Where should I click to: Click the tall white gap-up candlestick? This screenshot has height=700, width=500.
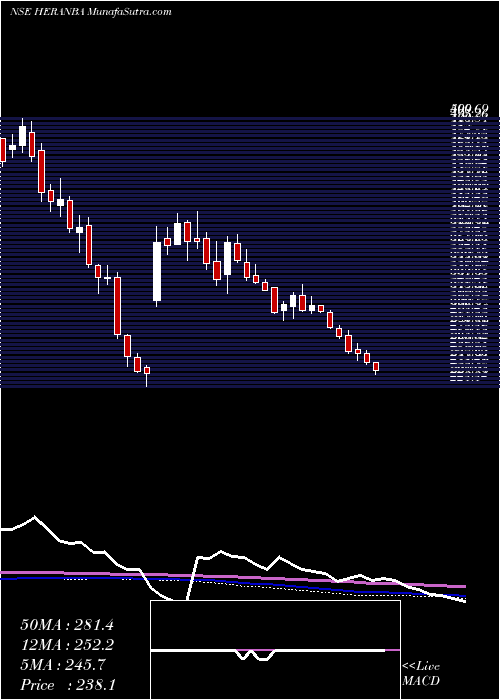click(x=157, y=271)
